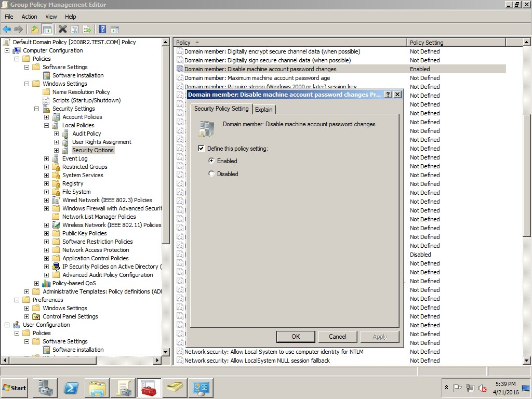Click the Scripts (Startup/Shutdown) icon
This screenshot has width=532, height=399.
click(46, 100)
